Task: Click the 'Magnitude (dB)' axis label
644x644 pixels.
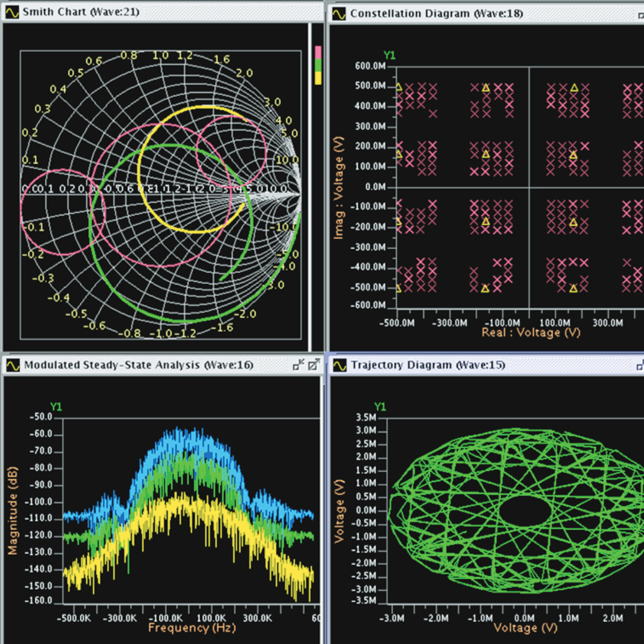Action: point(13,510)
